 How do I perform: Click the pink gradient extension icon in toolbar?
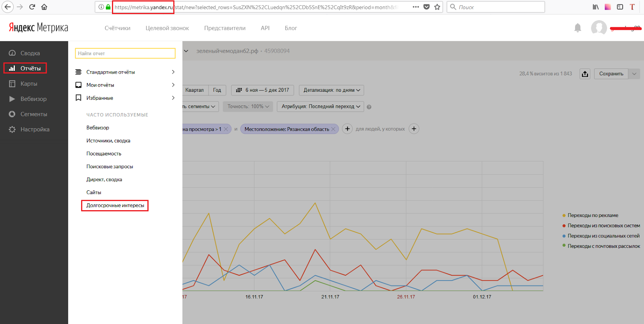click(608, 7)
